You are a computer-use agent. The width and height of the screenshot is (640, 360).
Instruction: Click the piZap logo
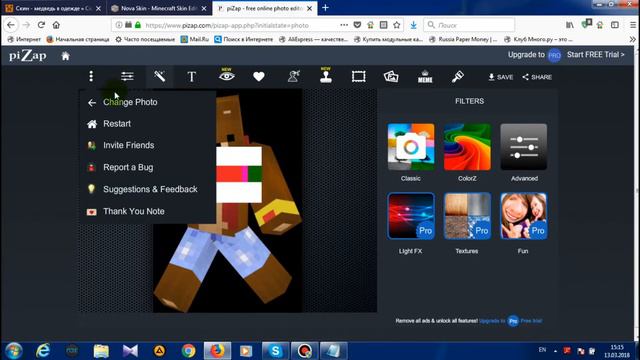click(x=28, y=56)
